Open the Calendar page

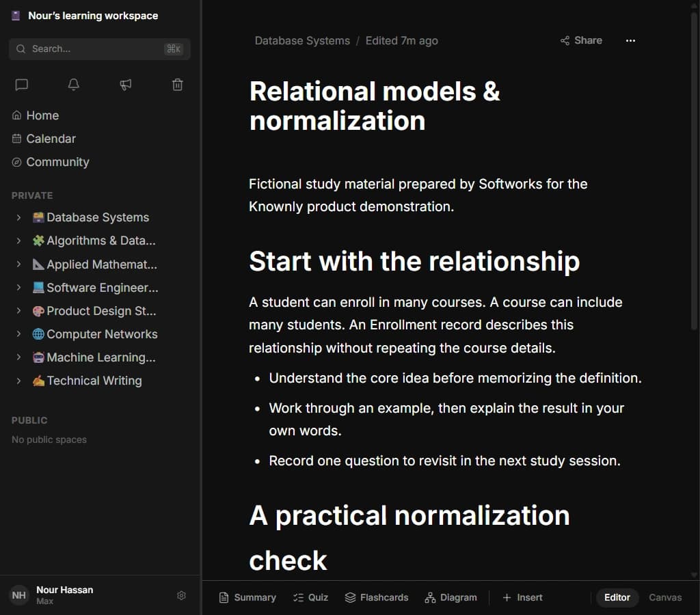[44, 138]
